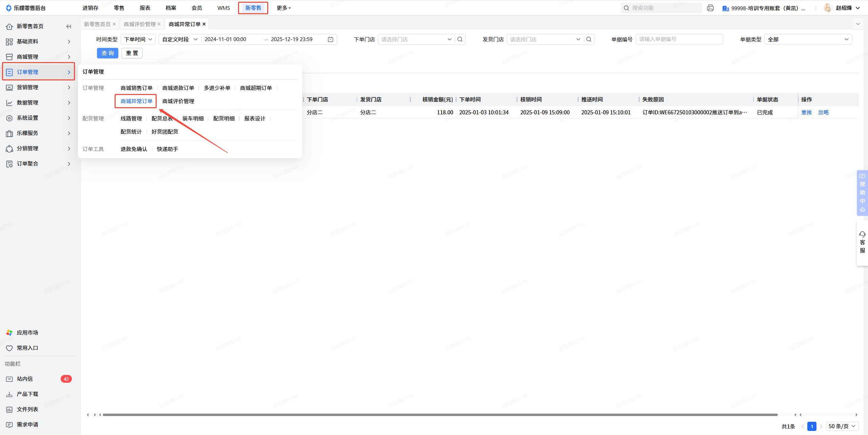
Task: Open the calendar icon in the date range
Action: [330, 39]
